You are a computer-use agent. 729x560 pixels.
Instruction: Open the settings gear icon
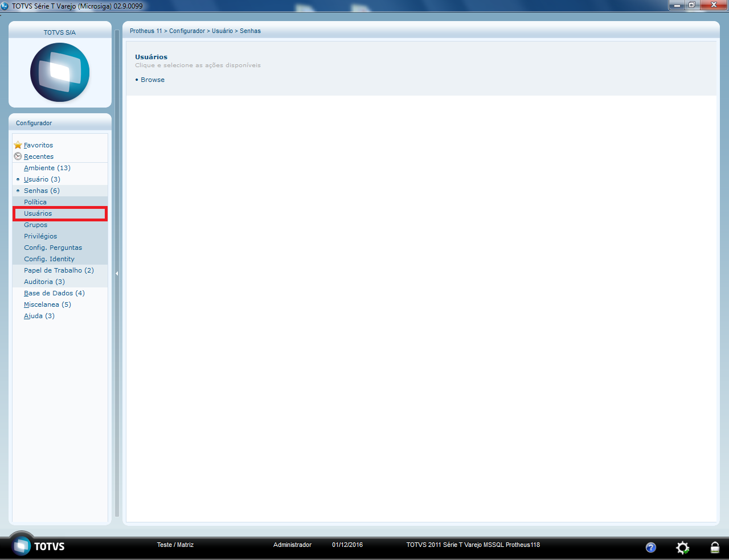pyautogui.click(x=682, y=547)
